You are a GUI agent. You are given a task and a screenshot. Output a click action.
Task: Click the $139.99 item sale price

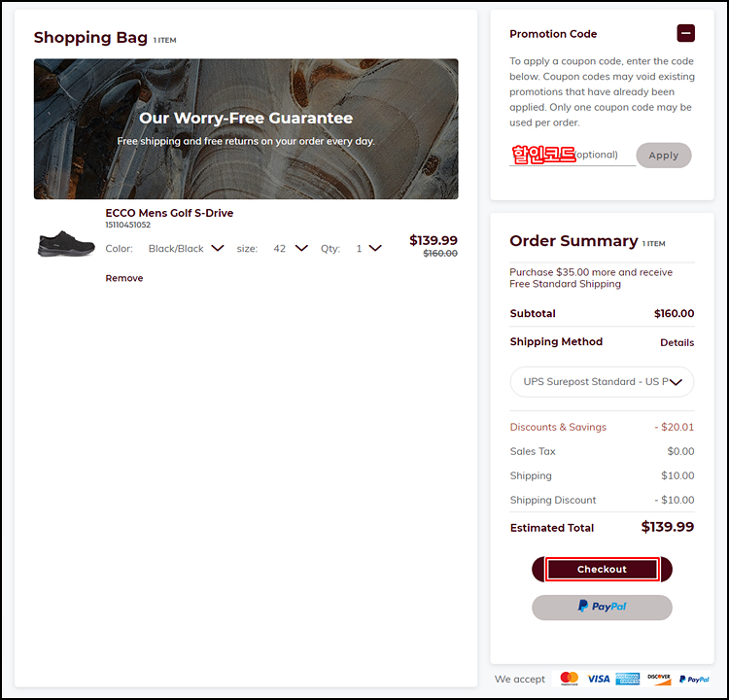click(x=434, y=240)
